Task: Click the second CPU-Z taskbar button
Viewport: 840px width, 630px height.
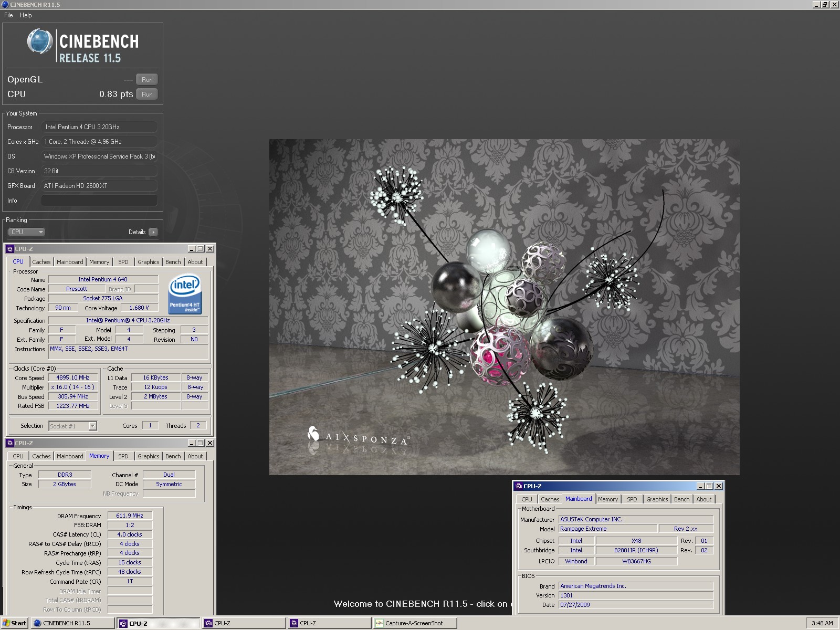Action: (x=244, y=623)
